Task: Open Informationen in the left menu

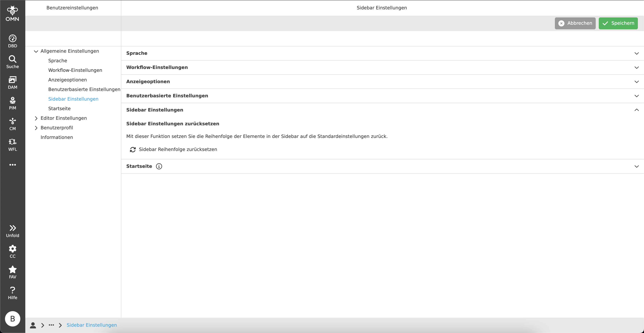Action: [x=57, y=137]
